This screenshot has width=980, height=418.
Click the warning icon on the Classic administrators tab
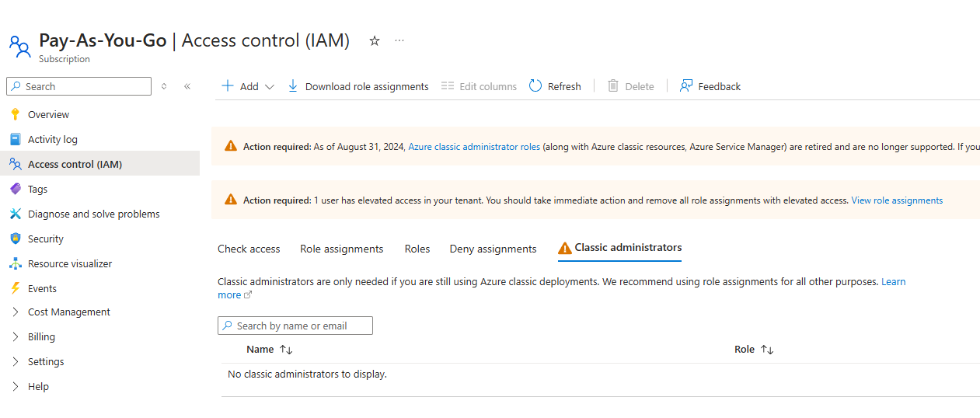coord(565,249)
